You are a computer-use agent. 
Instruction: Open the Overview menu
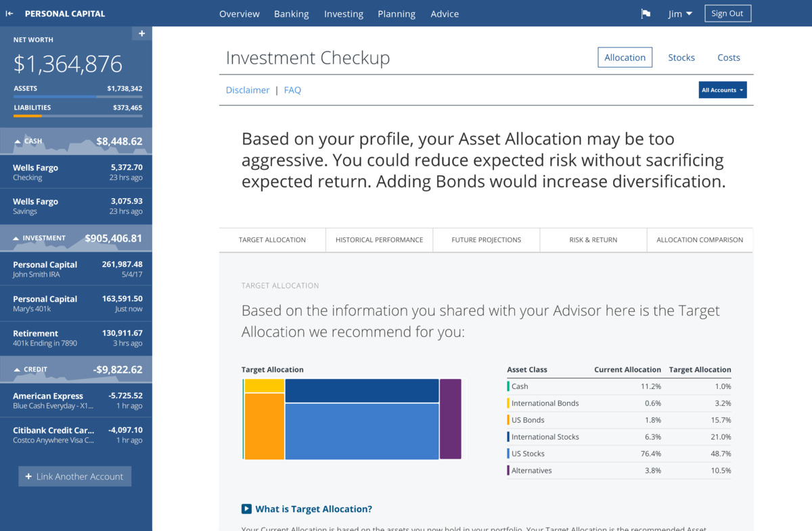[240, 14]
